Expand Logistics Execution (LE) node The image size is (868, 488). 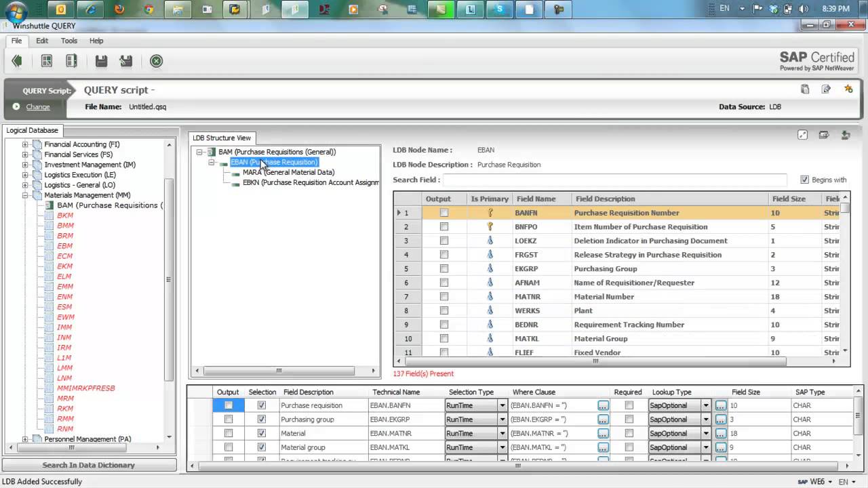(x=25, y=175)
